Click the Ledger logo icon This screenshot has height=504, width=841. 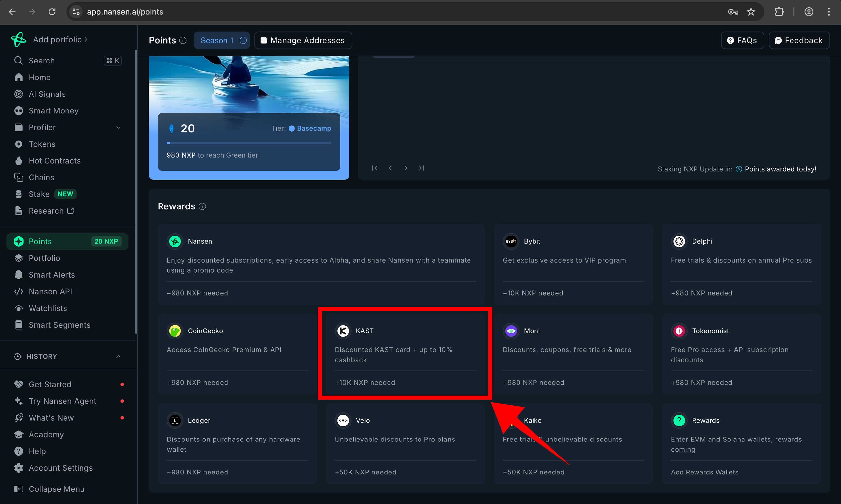[x=175, y=420]
